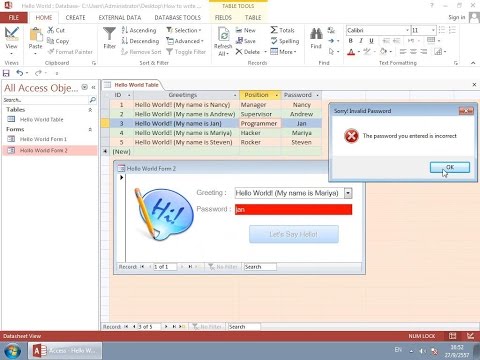480x360 pixels.
Task: Switch to Design View in status bar
Action: pos(470,336)
